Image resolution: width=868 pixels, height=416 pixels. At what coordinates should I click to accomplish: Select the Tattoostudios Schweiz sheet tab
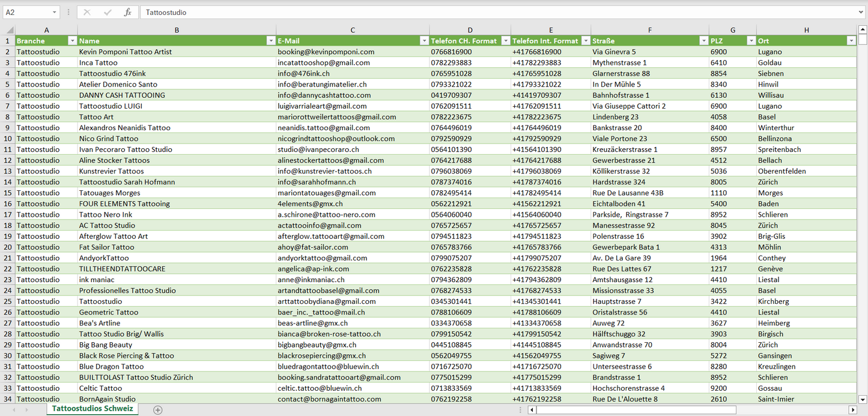93,409
